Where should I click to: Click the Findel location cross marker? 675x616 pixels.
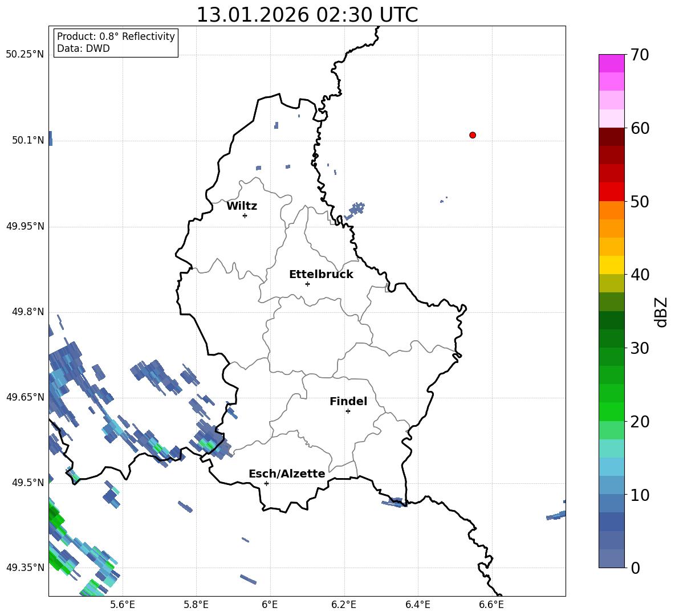pyautogui.click(x=348, y=411)
